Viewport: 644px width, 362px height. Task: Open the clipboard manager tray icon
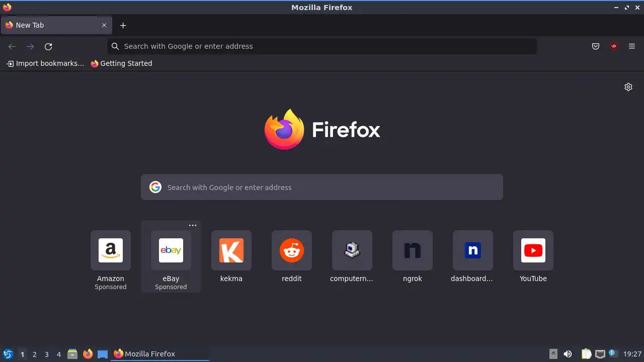[586, 354]
